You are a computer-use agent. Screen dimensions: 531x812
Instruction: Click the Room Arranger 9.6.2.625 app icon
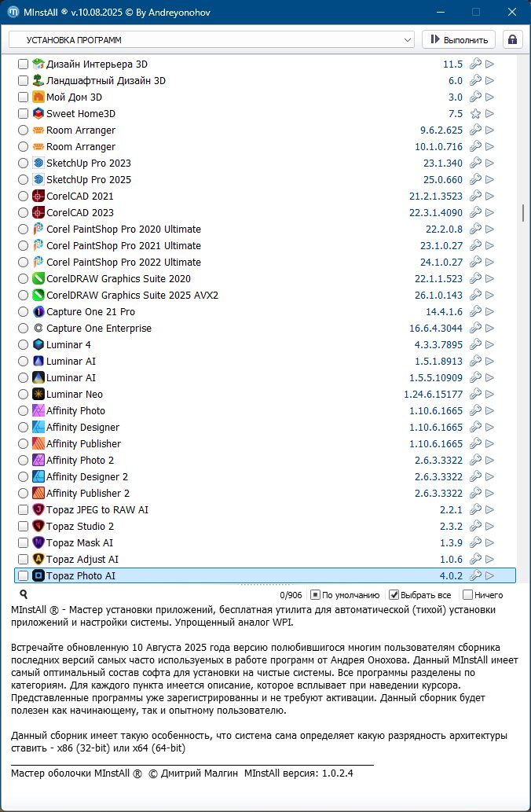coord(38,130)
